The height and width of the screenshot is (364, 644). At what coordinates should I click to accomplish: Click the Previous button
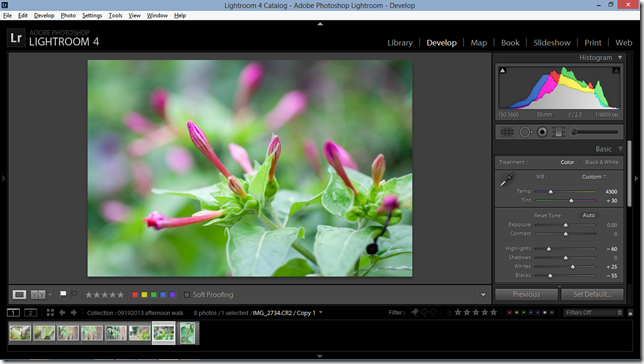[526, 294]
